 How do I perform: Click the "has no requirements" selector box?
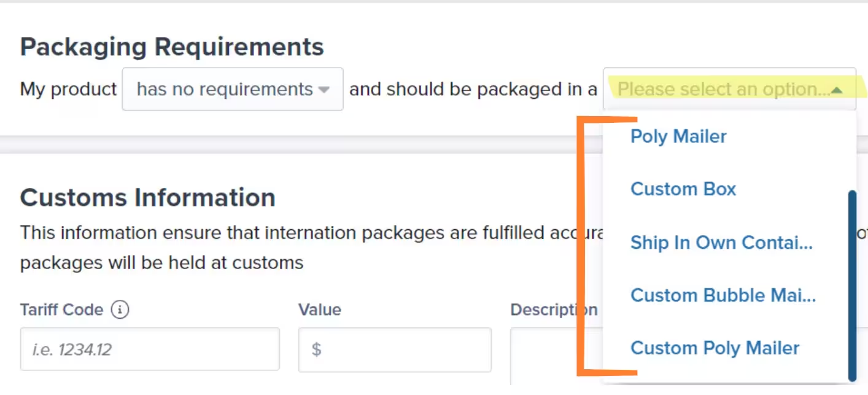[232, 89]
